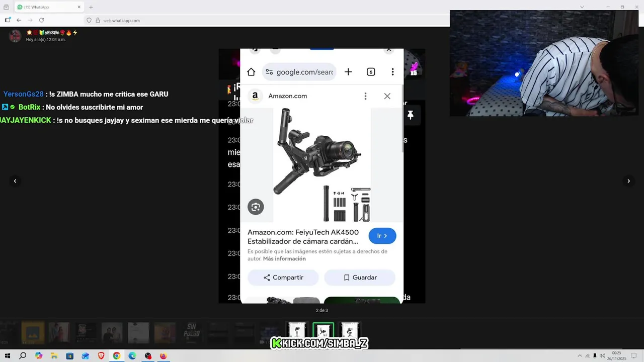Click the pin icon beside the image
This screenshot has height=362, width=644.
[410, 115]
